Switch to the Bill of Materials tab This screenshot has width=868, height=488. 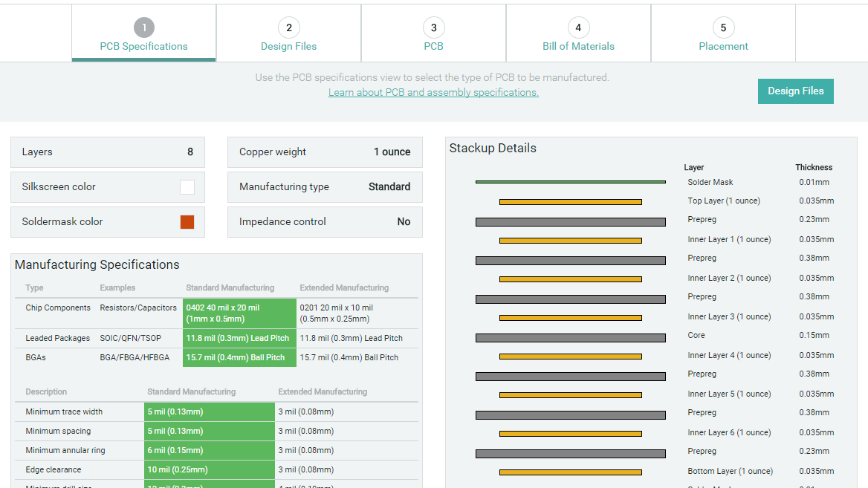click(x=578, y=46)
